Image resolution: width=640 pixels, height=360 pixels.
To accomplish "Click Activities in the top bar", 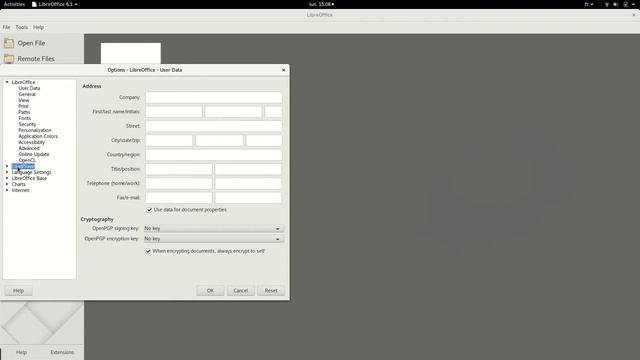I will click(14, 4).
